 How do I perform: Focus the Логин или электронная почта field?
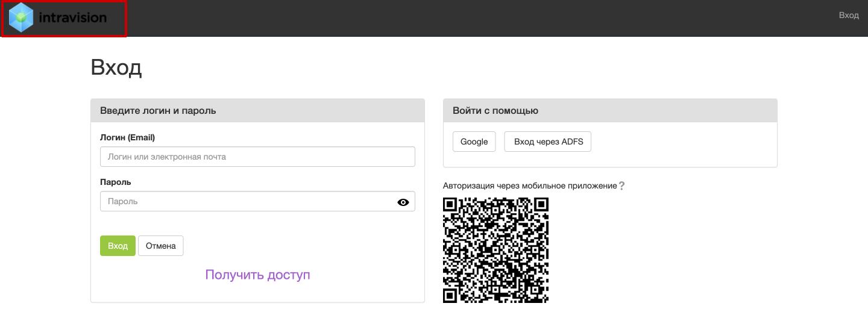pyautogui.click(x=257, y=157)
